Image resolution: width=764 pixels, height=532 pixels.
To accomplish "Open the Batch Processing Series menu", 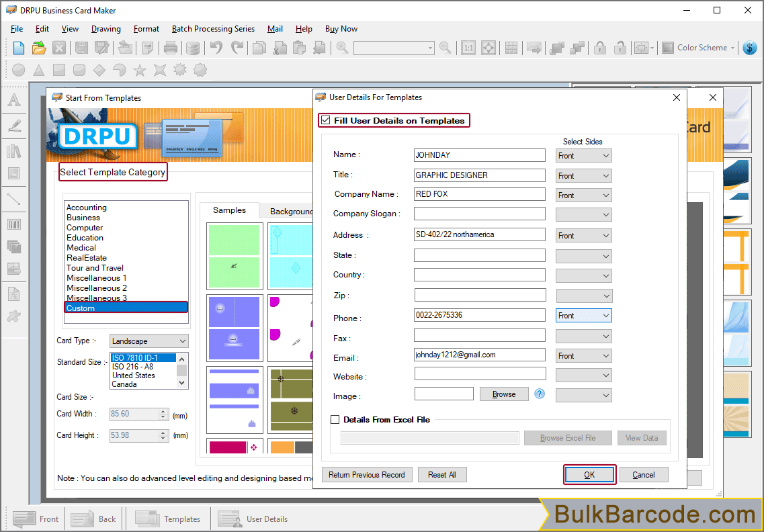I will pos(213,29).
